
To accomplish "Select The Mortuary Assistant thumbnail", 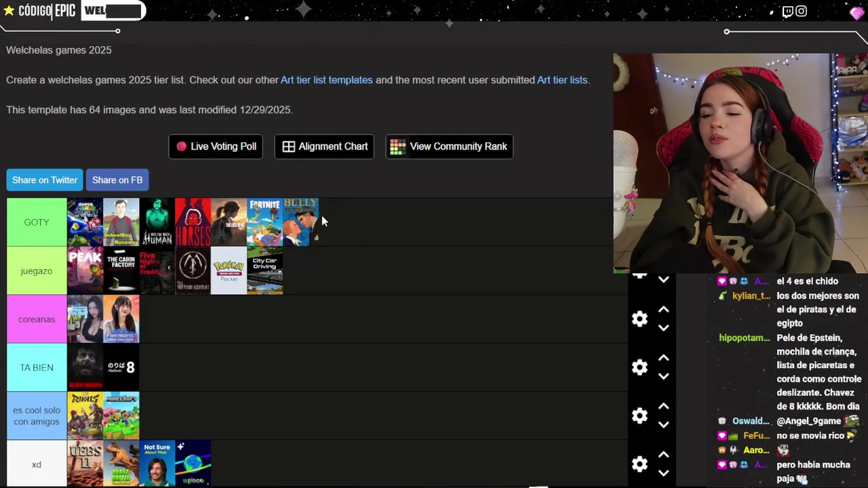I will (x=193, y=270).
